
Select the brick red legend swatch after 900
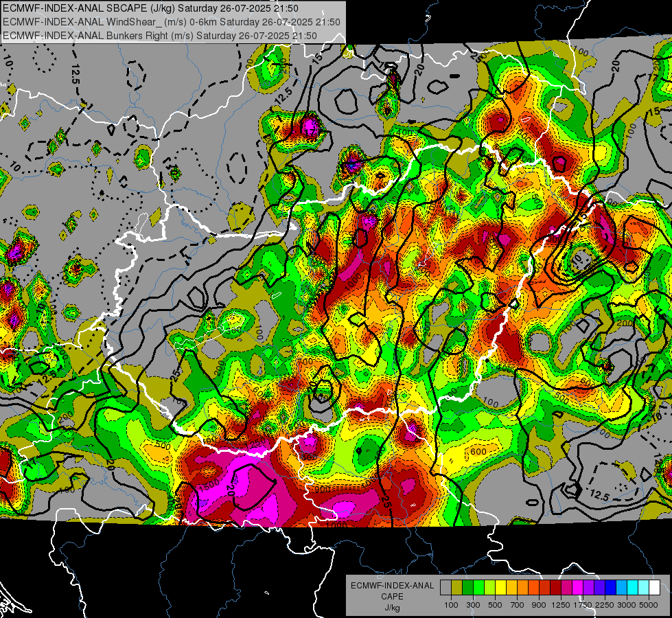click(x=545, y=588)
